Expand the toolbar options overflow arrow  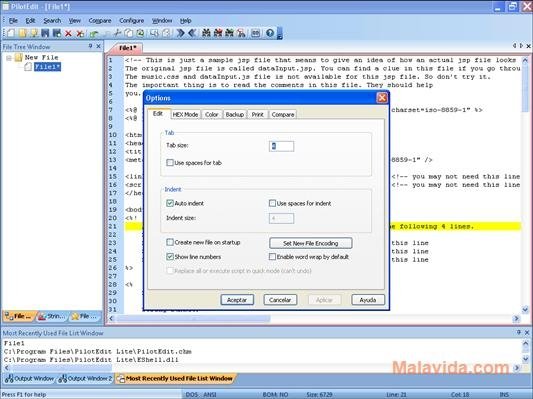point(280,34)
